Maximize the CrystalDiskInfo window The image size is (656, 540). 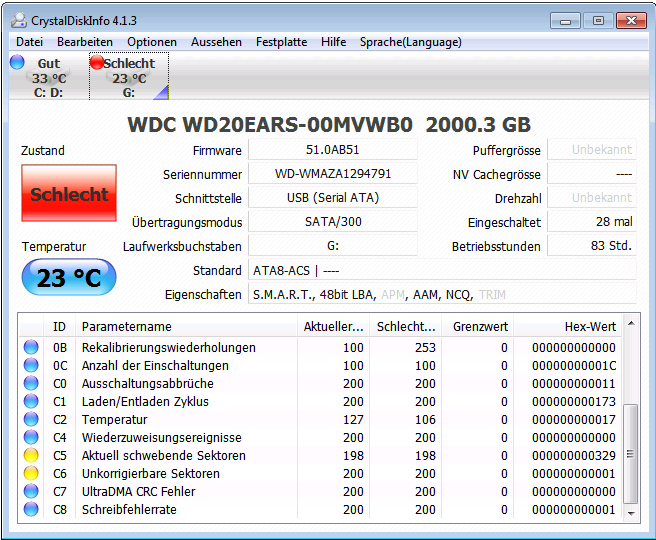pyautogui.click(x=598, y=20)
